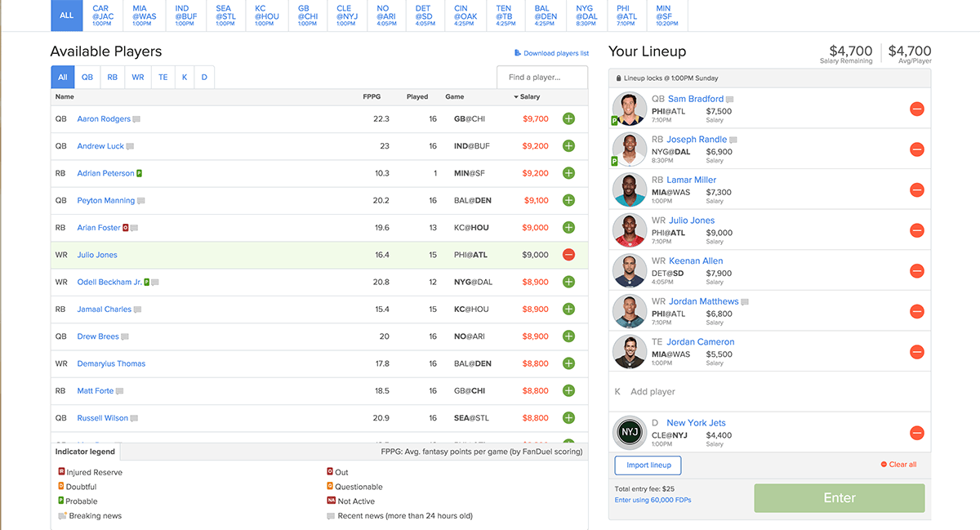Viewport: 980px width, 530px height.
Task: Filter by MIN @SF game
Action: 666,16
